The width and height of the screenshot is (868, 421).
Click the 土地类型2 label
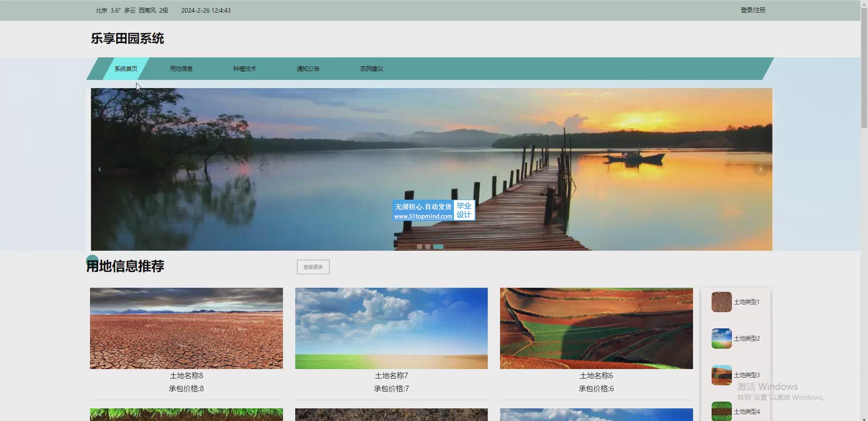(746, 338)
